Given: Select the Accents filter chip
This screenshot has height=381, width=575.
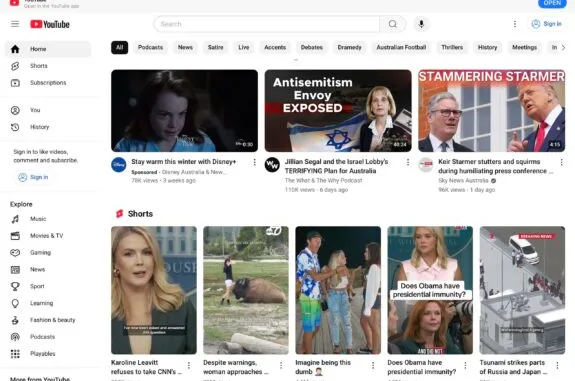Looking at the screenshot, I should (x=275, y=48).
